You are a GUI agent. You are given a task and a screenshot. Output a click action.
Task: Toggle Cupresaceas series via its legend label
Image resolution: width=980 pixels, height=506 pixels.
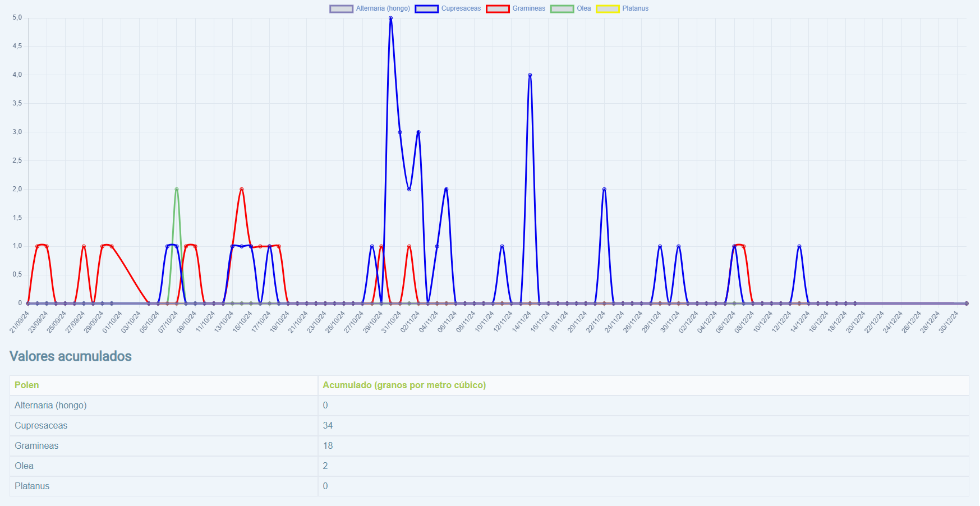pyautogui.click(x=461, y=8)
